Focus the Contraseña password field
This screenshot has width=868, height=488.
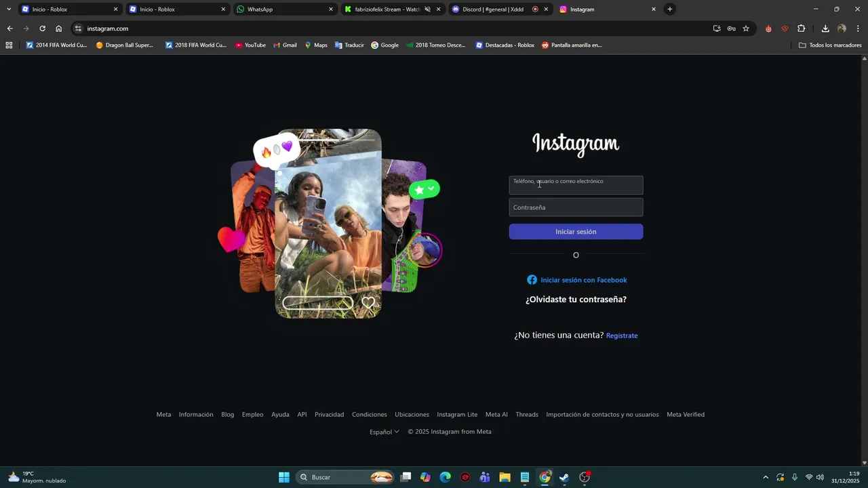(576, 207)
